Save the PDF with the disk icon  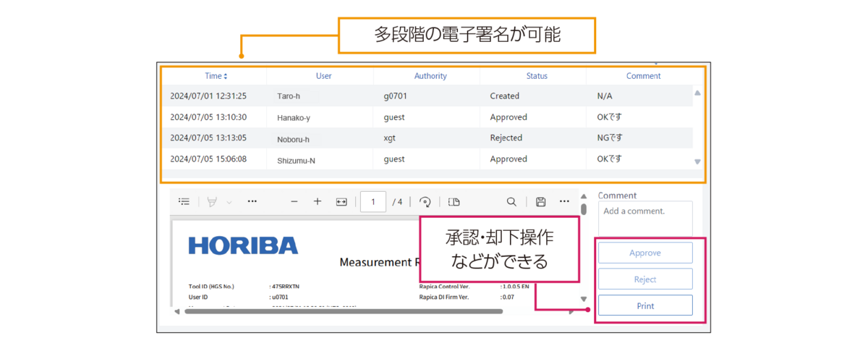click(x=540, y=202)
